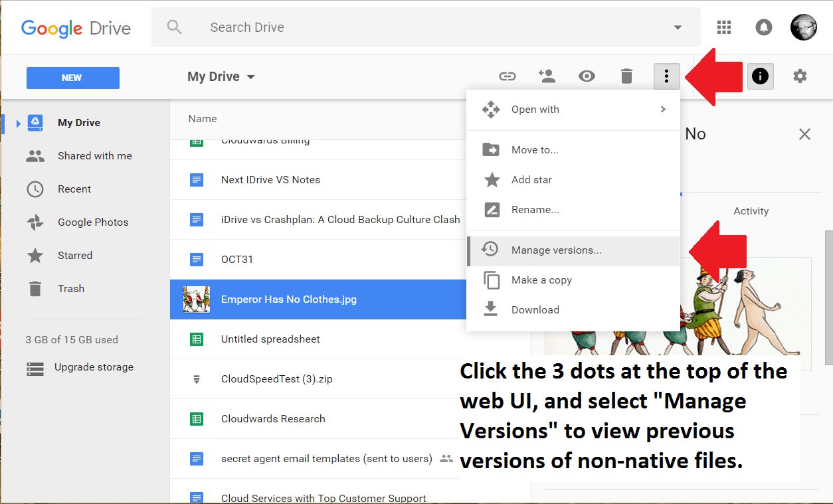View Starred files
833x504 pixels.
coord(75,256)
